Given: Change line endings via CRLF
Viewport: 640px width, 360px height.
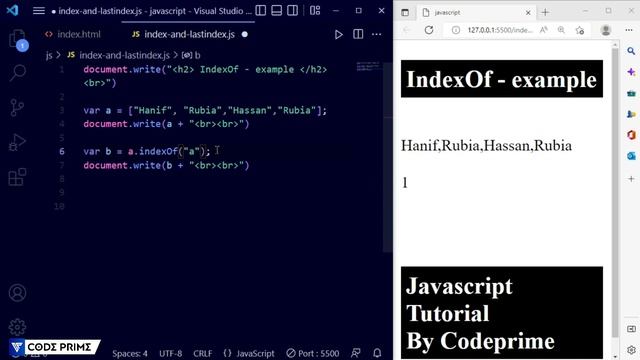Looking at the screenshot, I should pyautogui.click(x=202, y=353).
